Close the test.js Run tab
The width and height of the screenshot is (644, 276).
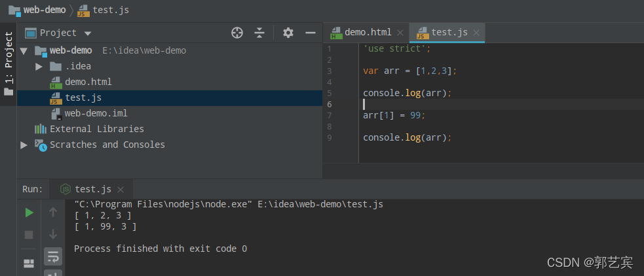coord(121,190)
